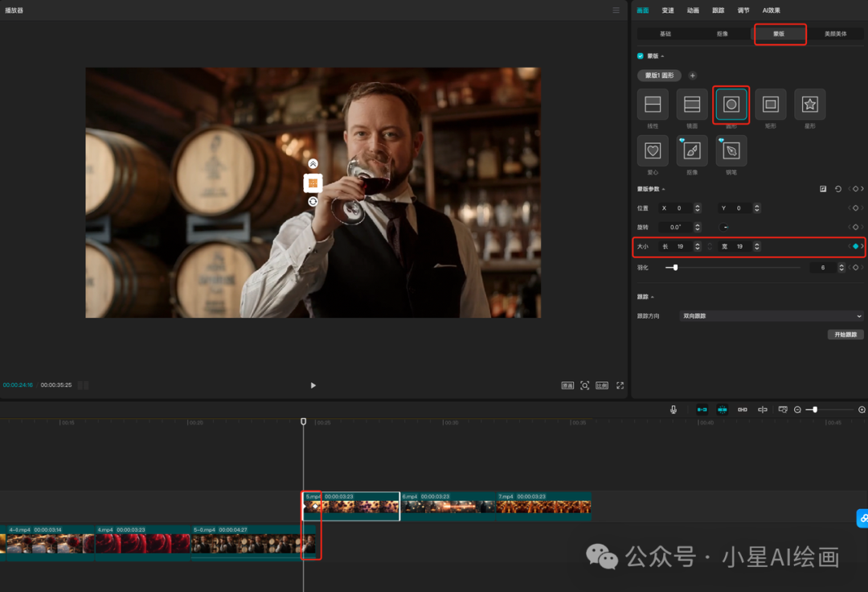Click the 开始跟踪 start tracking button

point(845,335)
